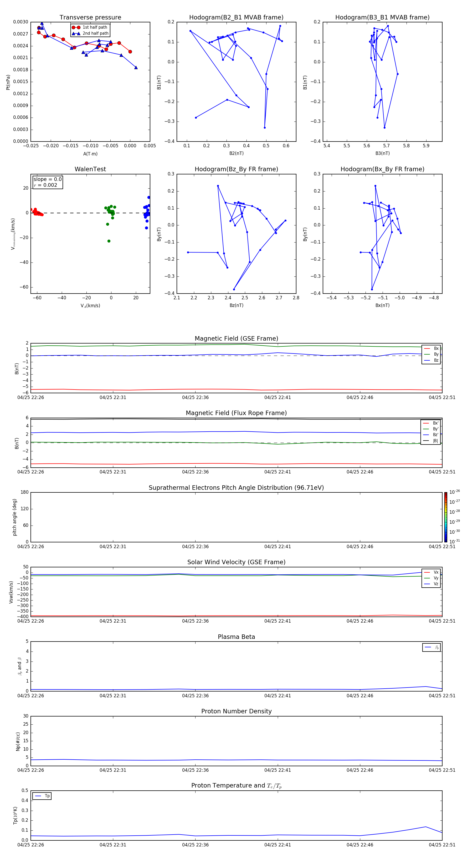473x868 pixels.
Task: Click the "Bz'" legend entry
Action: 431,435
